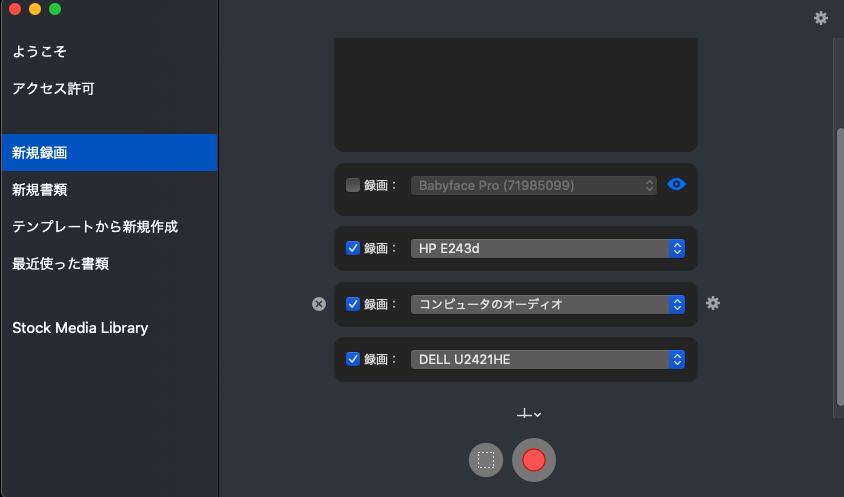Click テンプレートから新規作成 sidebar item
The width and height of the screenshot is (844, 497).
[95, 227]
